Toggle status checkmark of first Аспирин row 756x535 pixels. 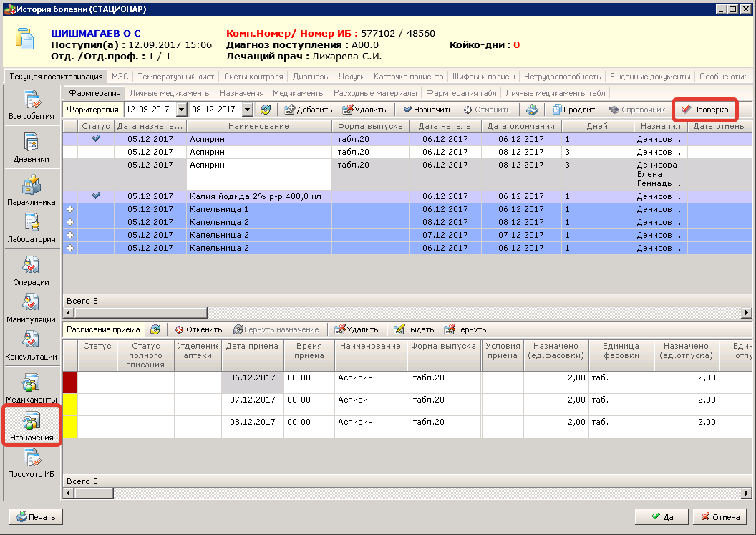pos(97,138)
